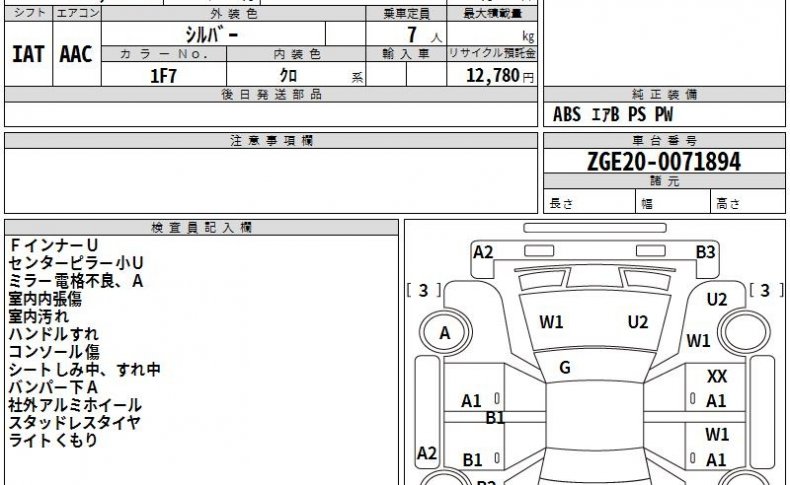Click the '乗車定員' header

[406, 14]
